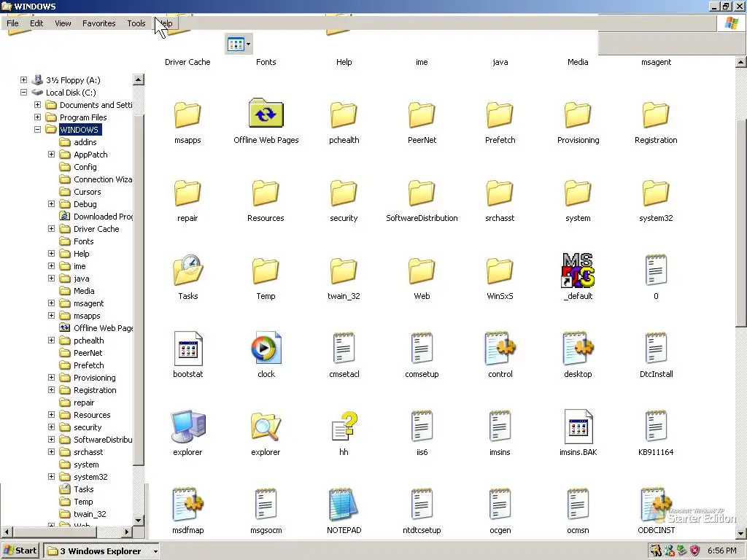Select the Tasks item in the tree
747x560 pixels.
click(84, 489)
